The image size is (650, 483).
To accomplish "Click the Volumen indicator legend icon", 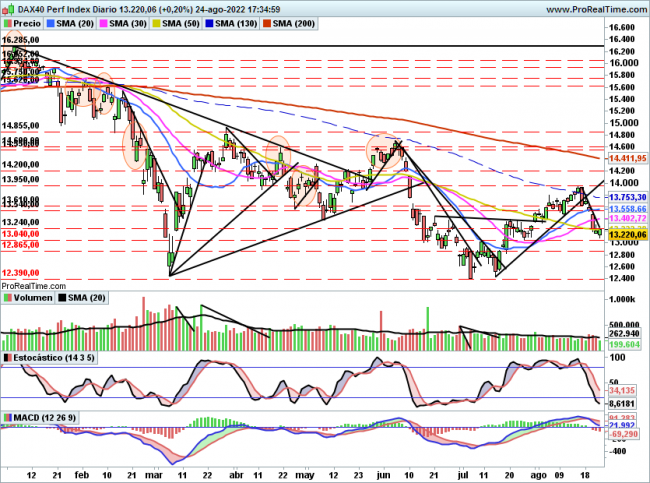I will (x=8, y=297).
